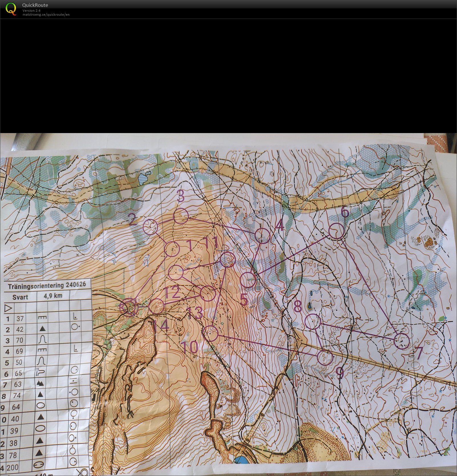The width and height of the screenshot is (457, 476).
Task: Click control code 200 in the table
Action: (x=13, y=468)
